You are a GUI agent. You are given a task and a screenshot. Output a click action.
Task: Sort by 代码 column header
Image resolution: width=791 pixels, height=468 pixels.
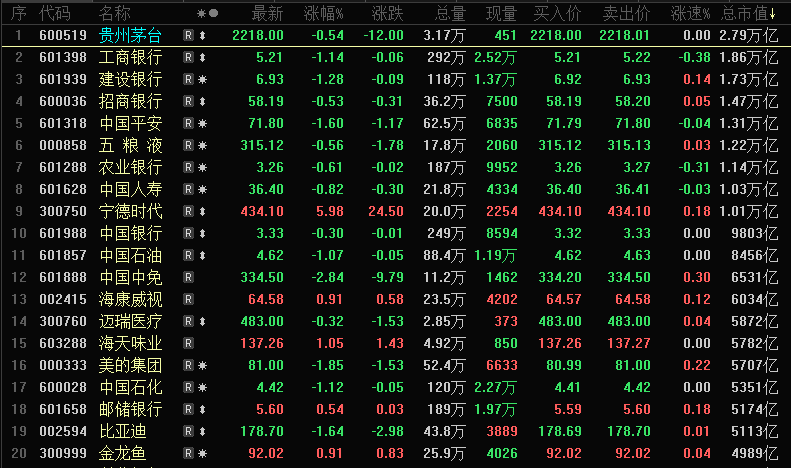pyautogui.click(x=55, y=13)
